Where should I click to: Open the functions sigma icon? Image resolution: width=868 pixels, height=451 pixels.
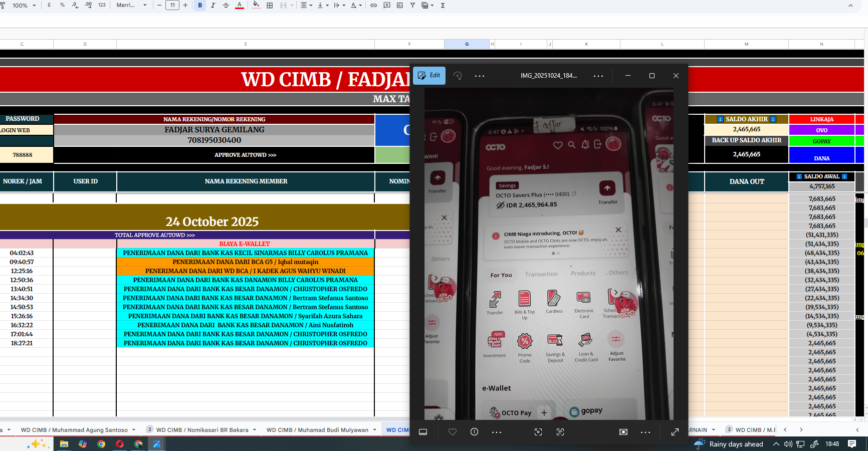tap(443, 6)
